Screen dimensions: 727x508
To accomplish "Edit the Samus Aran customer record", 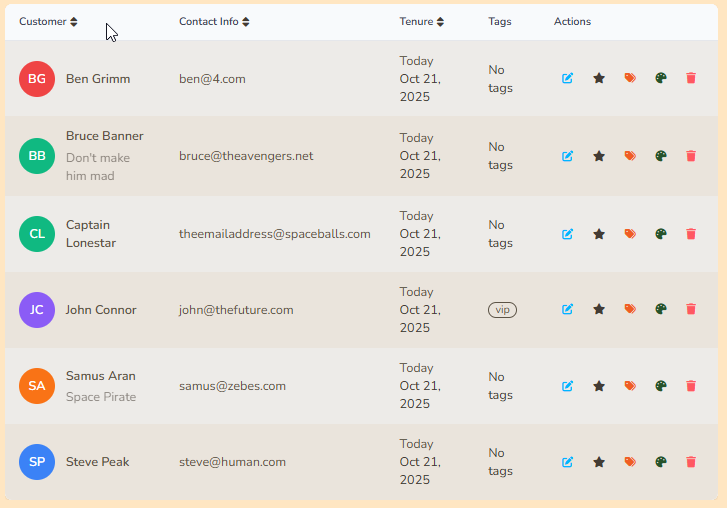I will pos(568,386).
